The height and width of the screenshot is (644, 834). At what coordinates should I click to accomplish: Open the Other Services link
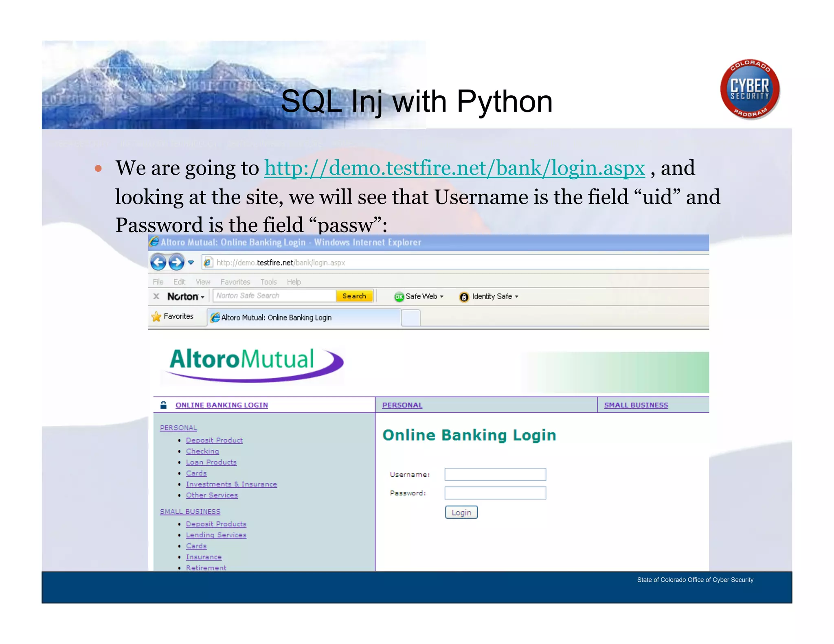tap(212, 495)
